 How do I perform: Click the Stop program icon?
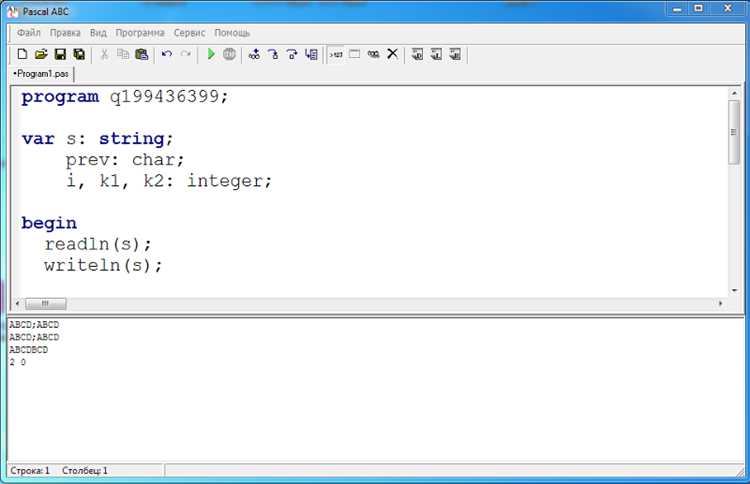pos(229,54)
